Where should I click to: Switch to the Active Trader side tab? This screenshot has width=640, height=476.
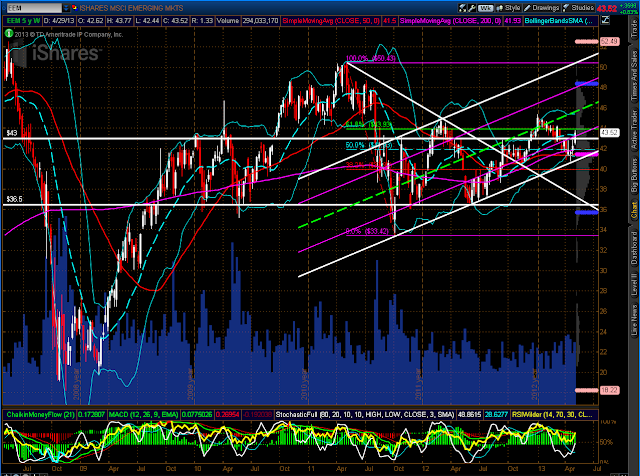point(634,129)
